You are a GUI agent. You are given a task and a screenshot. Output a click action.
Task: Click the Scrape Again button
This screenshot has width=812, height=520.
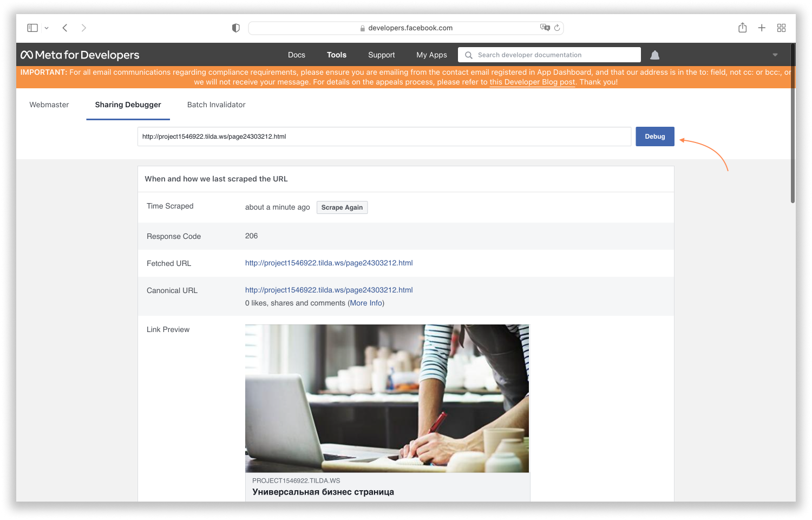342,207
